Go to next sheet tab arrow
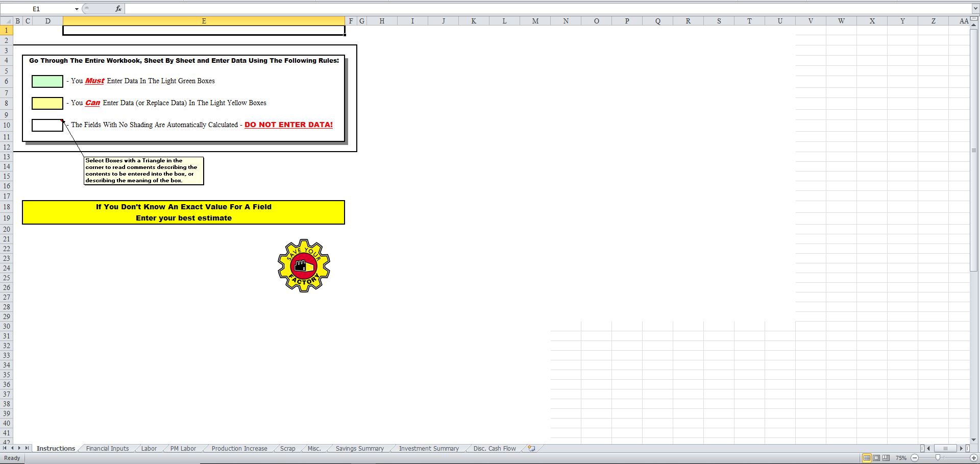 pos(19,448)
